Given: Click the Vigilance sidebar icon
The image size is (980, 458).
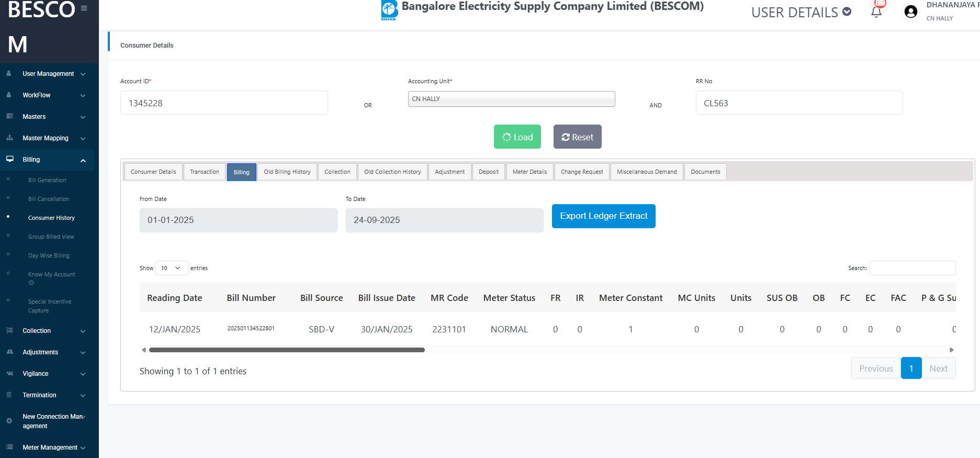Looking at the screenshot, I should [x=10, y=373].
